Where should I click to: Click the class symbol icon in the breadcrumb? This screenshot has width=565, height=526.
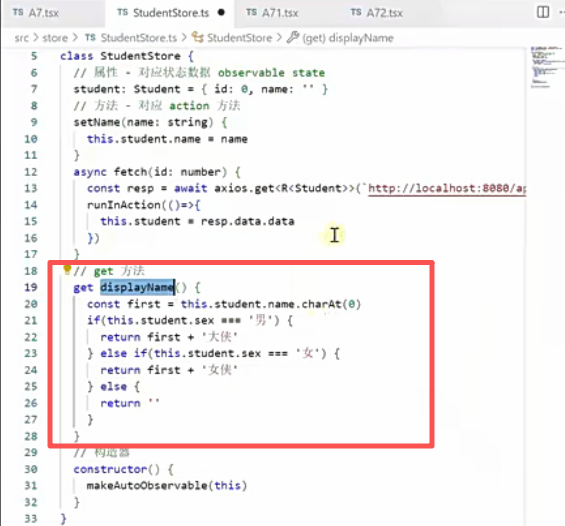(x=197, y=37)
